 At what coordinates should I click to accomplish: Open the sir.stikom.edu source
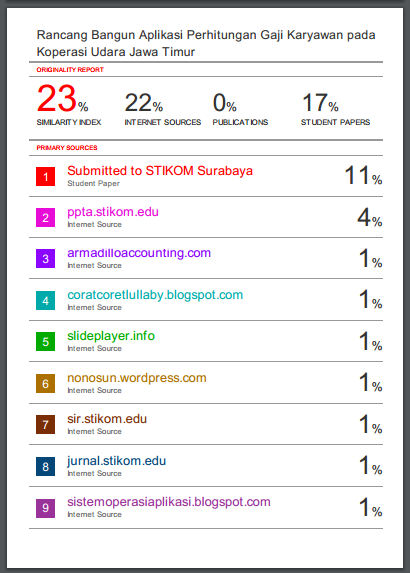pos(107,419)
